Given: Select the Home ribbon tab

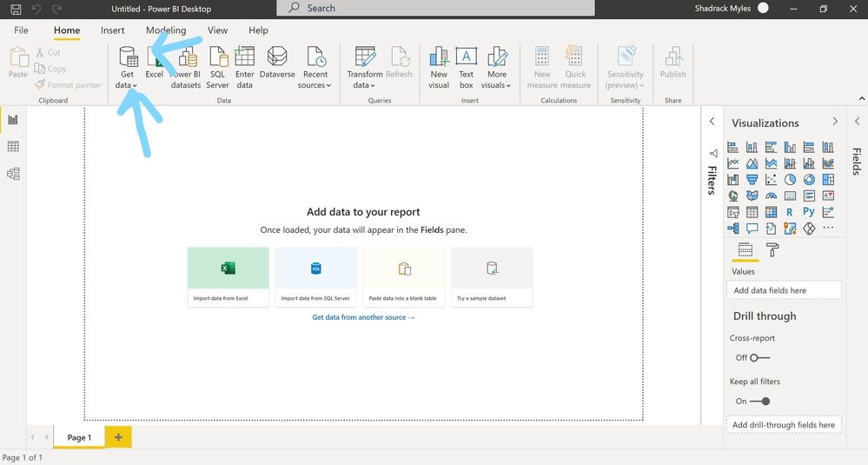Looking at the screenshot, I should 67,30.
